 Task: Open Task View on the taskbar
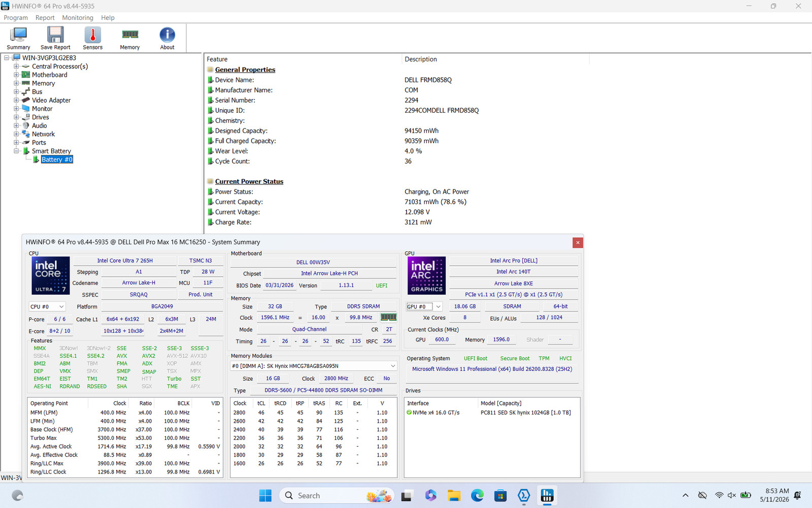(x=406, y=495)
